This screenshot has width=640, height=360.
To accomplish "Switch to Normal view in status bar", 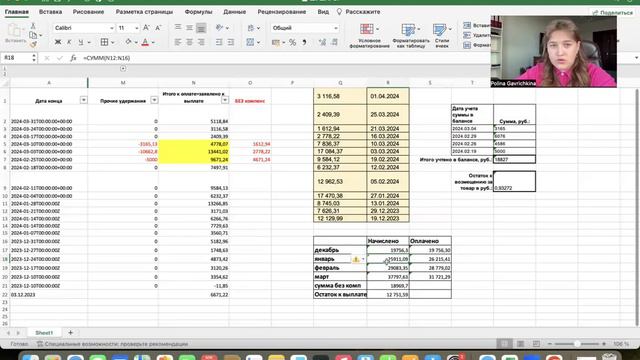I will coord(504,344).
